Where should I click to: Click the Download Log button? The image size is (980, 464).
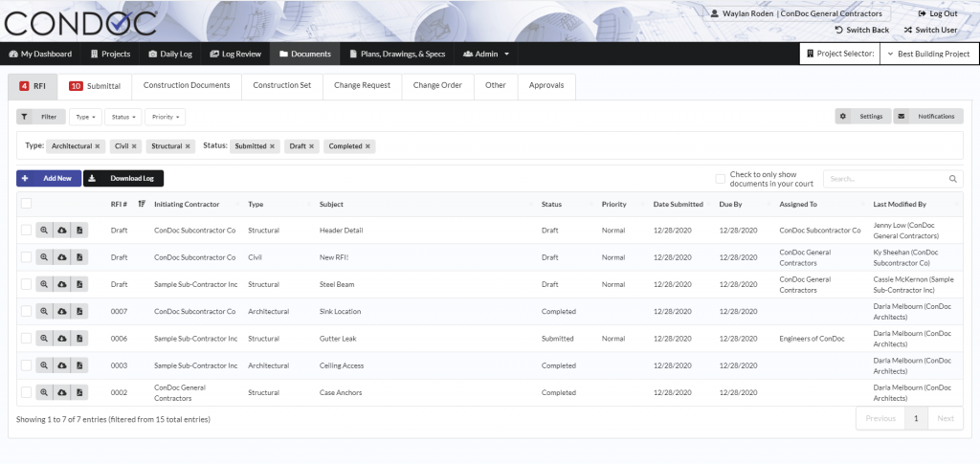pos(123,179)
